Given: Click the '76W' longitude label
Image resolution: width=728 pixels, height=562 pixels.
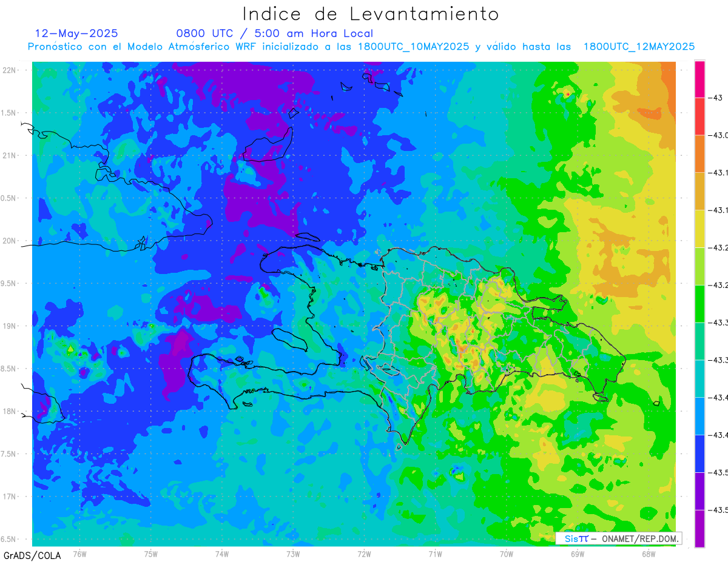Looking at the screenshot, I should click(x=79, y=554).
